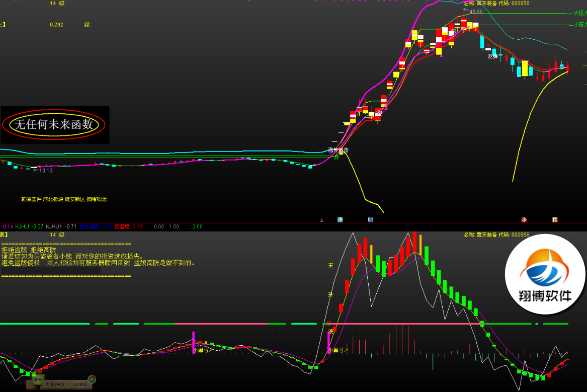Click the green plus button on network widget
The width and height of the screenshot is (587, 392).
coord(92,379)
